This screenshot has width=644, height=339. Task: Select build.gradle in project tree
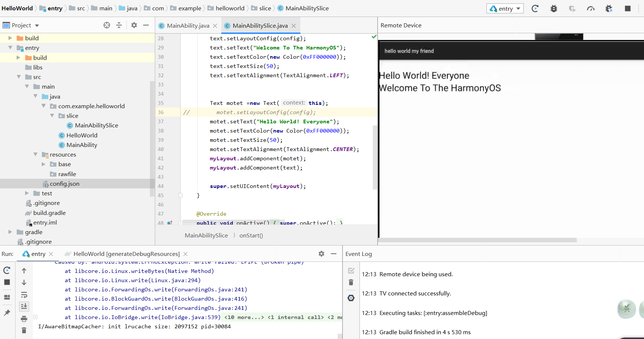click(x=49, y=213)
